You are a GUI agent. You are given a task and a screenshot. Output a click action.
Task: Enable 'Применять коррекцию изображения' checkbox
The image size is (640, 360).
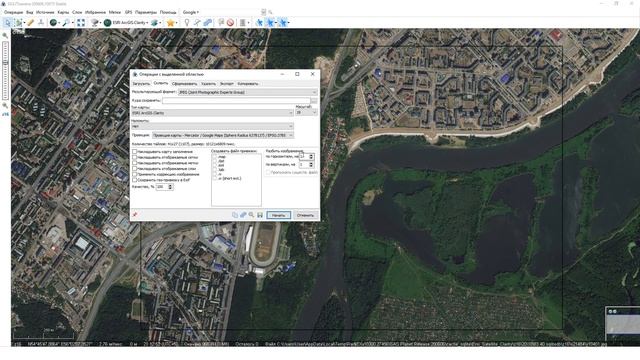tap(135, 174)
